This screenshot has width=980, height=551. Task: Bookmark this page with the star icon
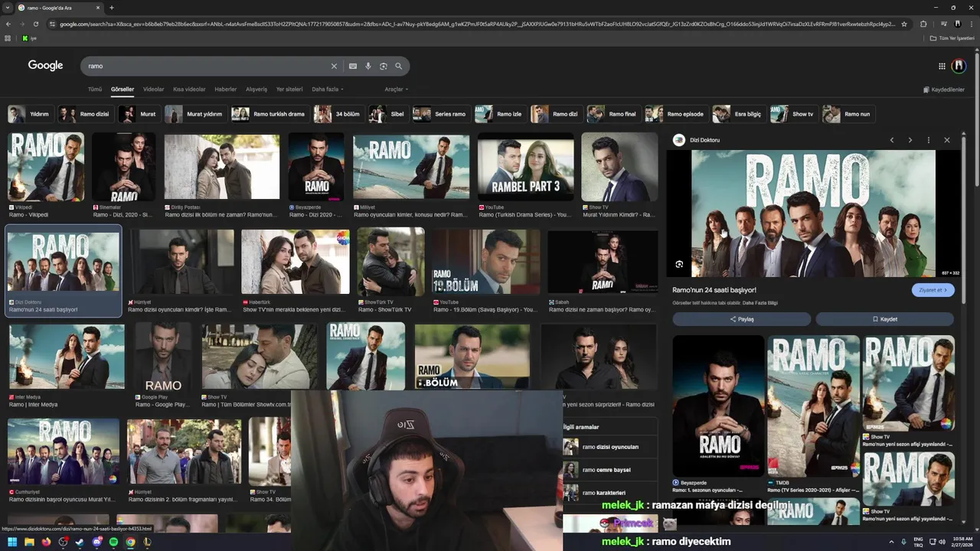[904, 24]
